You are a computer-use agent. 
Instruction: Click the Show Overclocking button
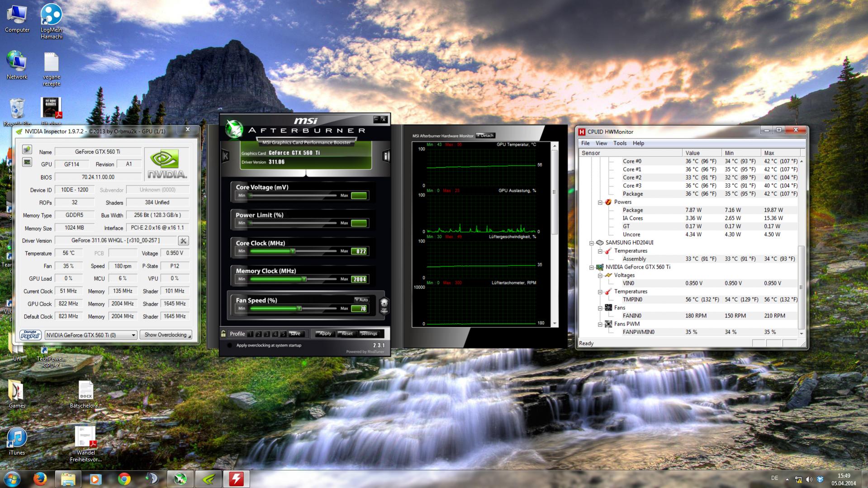tap(166, 335)
